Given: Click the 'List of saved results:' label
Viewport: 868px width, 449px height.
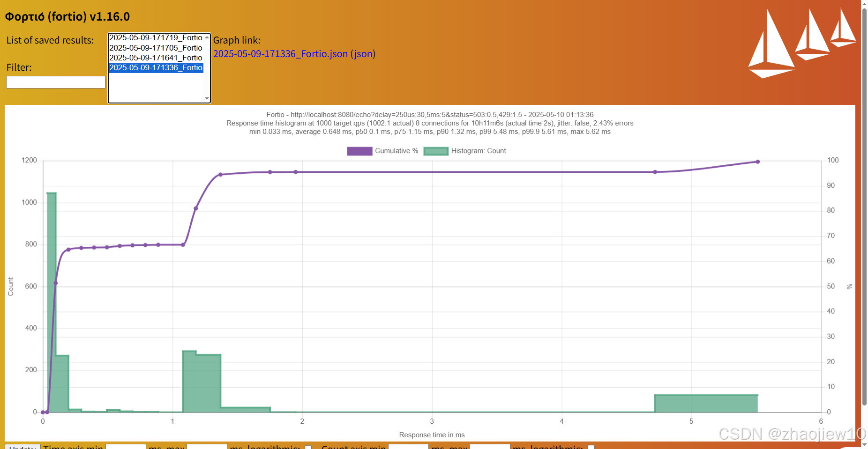Looking at the screenshot, I should pos(50,40).
